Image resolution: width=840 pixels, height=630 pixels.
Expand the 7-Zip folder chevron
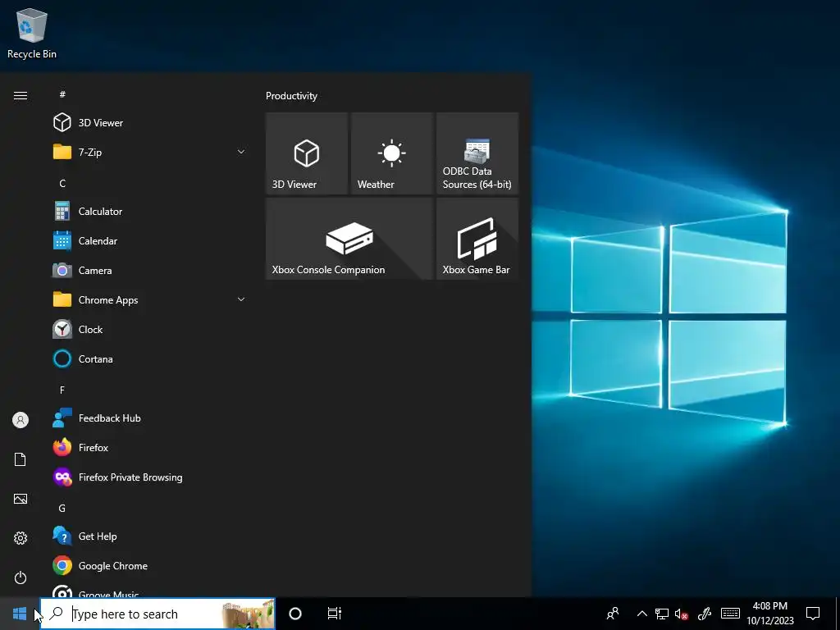241,152
